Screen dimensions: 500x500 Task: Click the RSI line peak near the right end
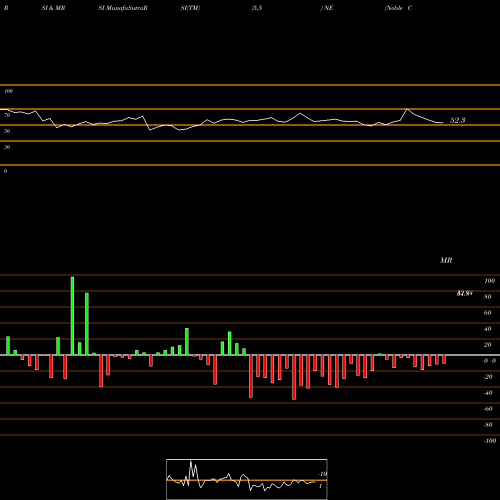407,109
